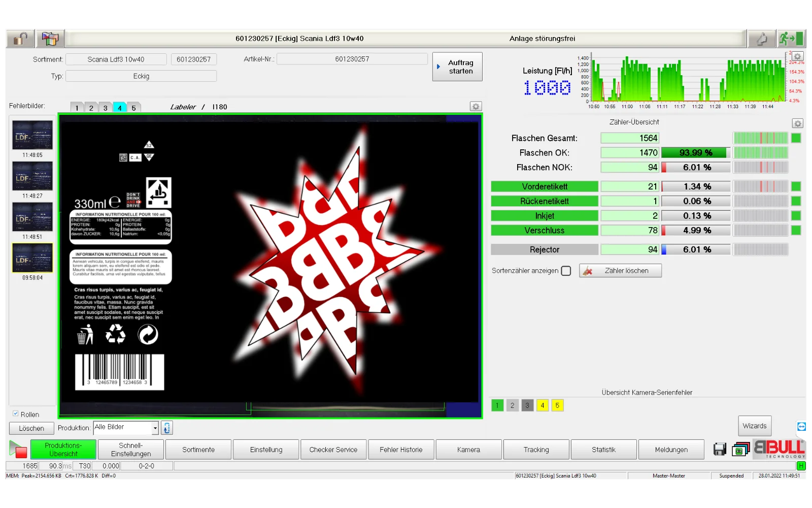Open the Wizards button
812x508 pixels.
755,426
